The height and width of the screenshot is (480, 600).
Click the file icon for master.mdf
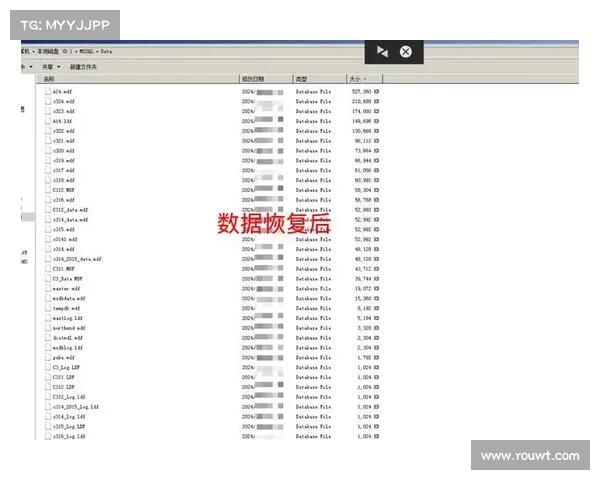48,289
